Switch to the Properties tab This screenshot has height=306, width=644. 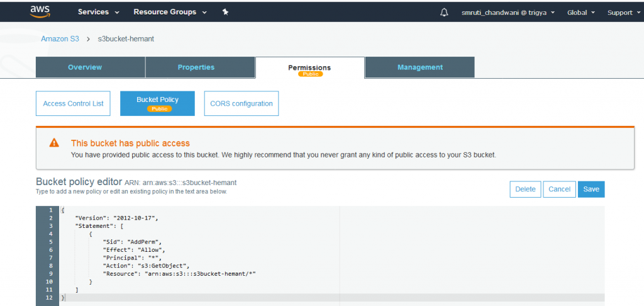click(201, 67)
